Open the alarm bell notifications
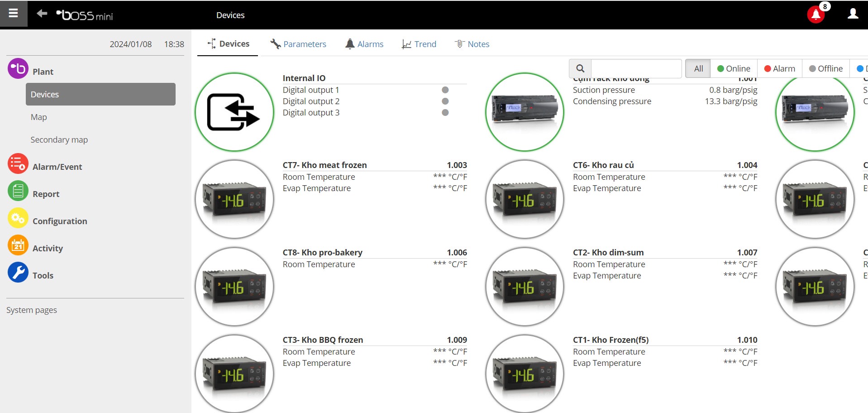The image size is (868, 413). [816, 15]
